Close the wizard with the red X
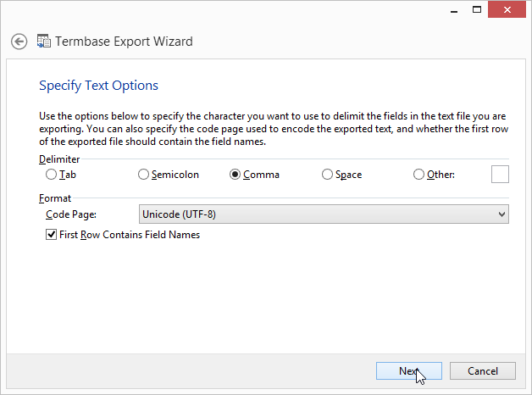 tap(507, 9)
